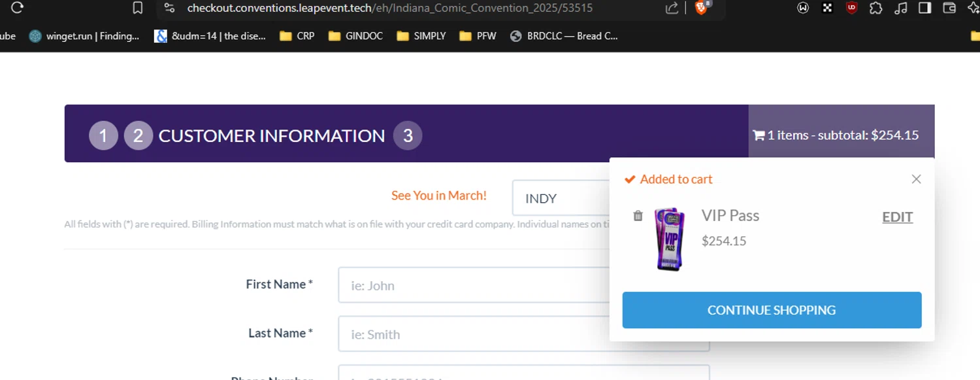
Task: Reload the page with the refresh icon
Action: [18, 8]
